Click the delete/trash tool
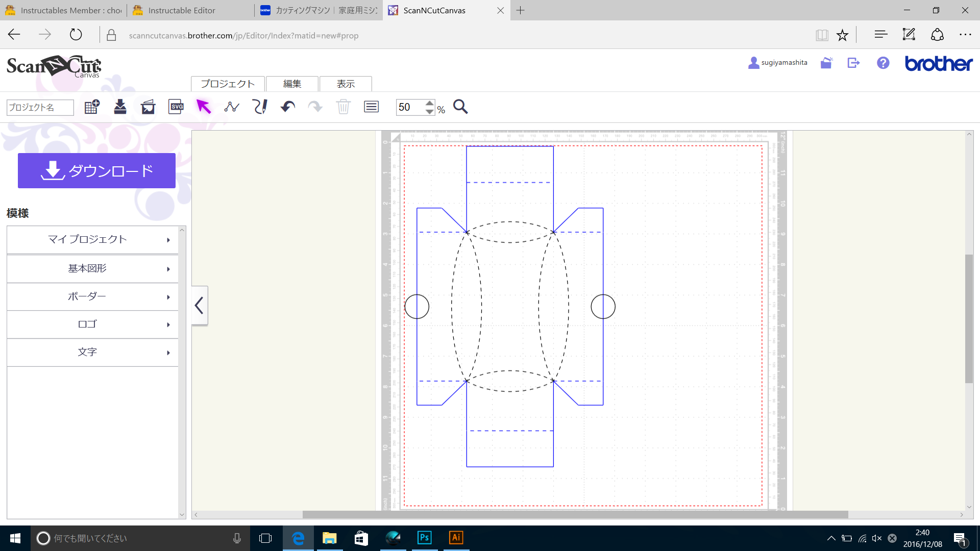Viewport: 980px width, 551px height. [342, 107]
